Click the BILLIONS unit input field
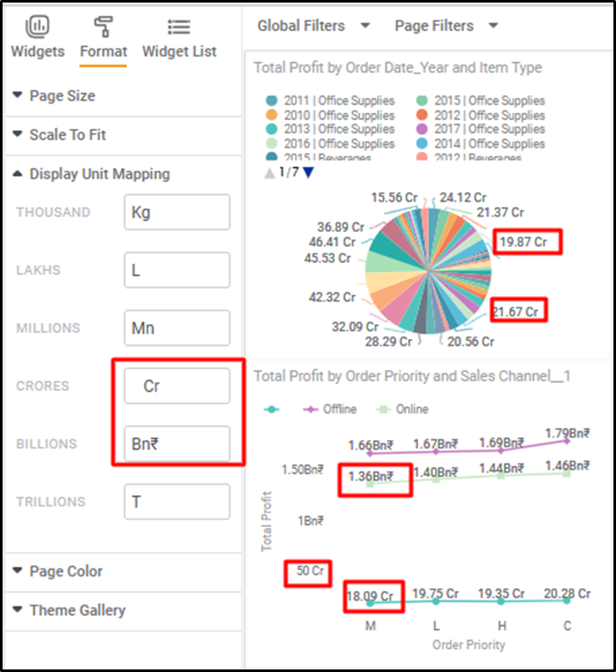 pos(177,443)
